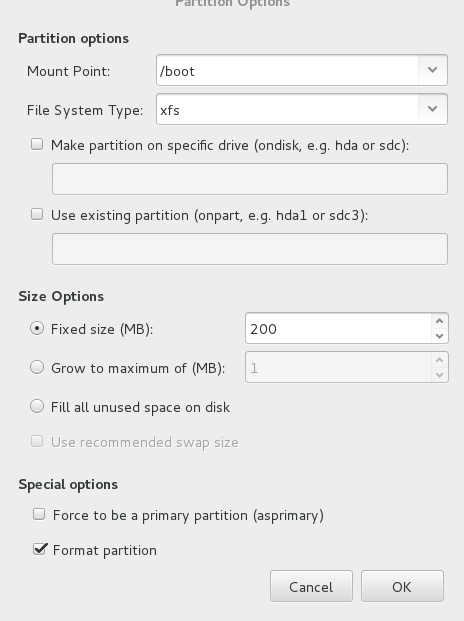Decrease Fixed size value with down arrow
This screenshot has width=464, height=621.
pyautogui.click(x=439, y=336)
